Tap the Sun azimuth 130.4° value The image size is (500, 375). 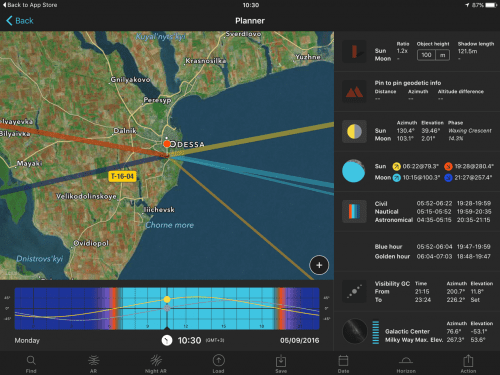tap(406, 131)
